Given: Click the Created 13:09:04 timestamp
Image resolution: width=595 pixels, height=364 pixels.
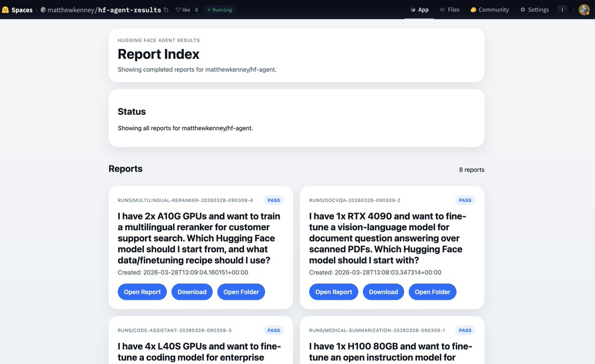Looking at the screenshot, I should click(183, 272).
